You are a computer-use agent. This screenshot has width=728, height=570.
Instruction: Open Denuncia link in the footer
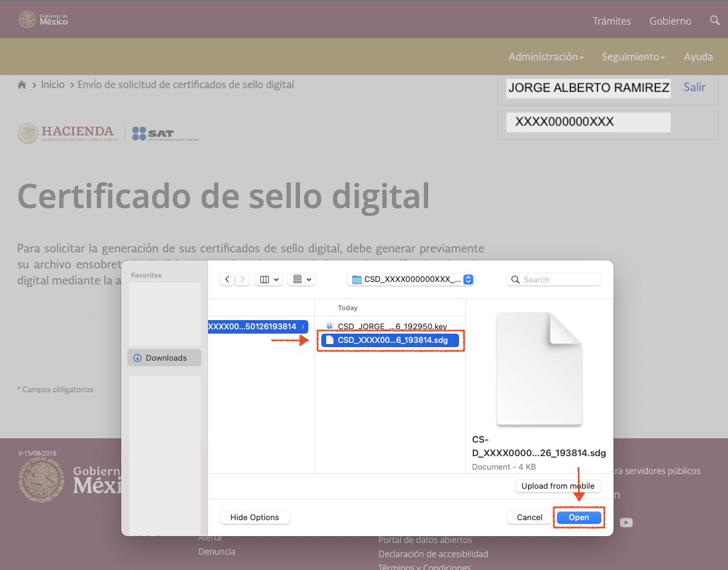(217, 552)
